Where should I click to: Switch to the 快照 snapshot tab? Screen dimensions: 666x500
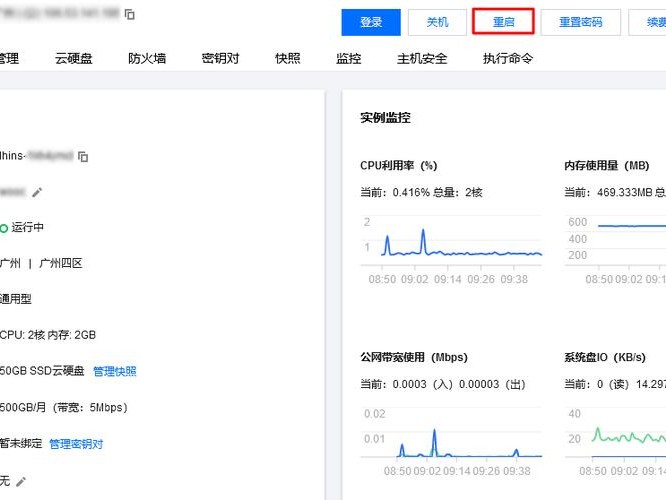click(x=288, y=58)
